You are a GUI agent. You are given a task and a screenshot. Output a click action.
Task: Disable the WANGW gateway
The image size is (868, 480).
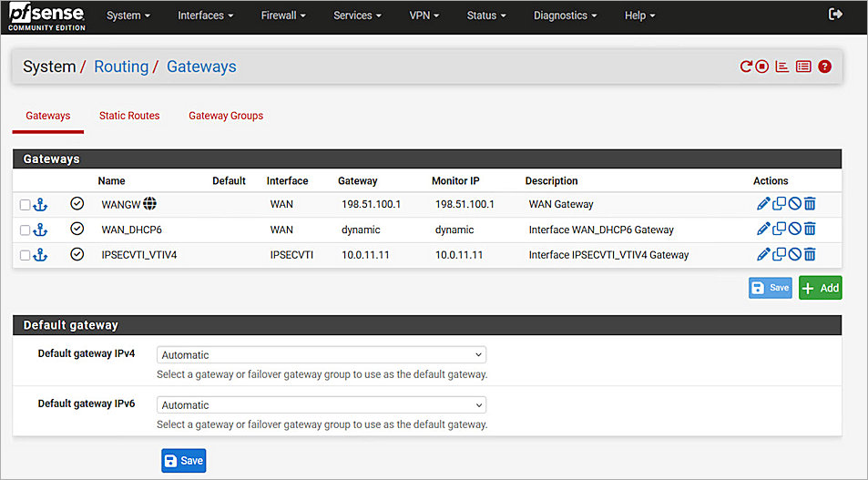tap(794, 204)
